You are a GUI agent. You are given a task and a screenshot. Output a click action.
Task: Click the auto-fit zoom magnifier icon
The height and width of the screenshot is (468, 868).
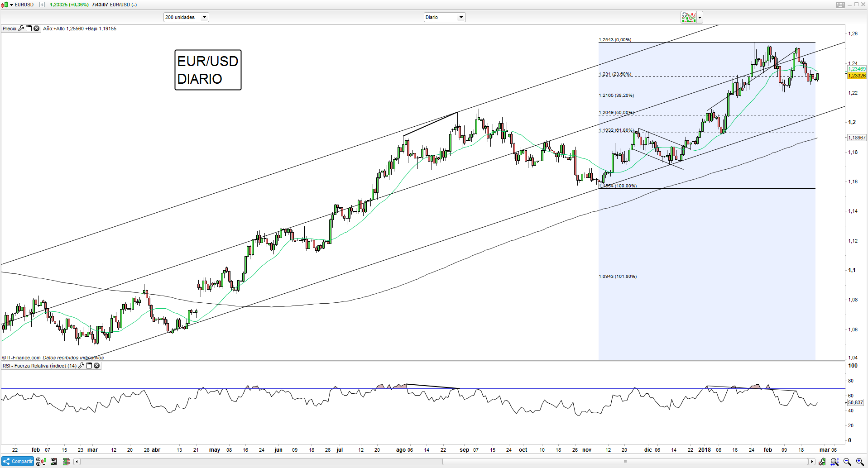coord(834,462)
